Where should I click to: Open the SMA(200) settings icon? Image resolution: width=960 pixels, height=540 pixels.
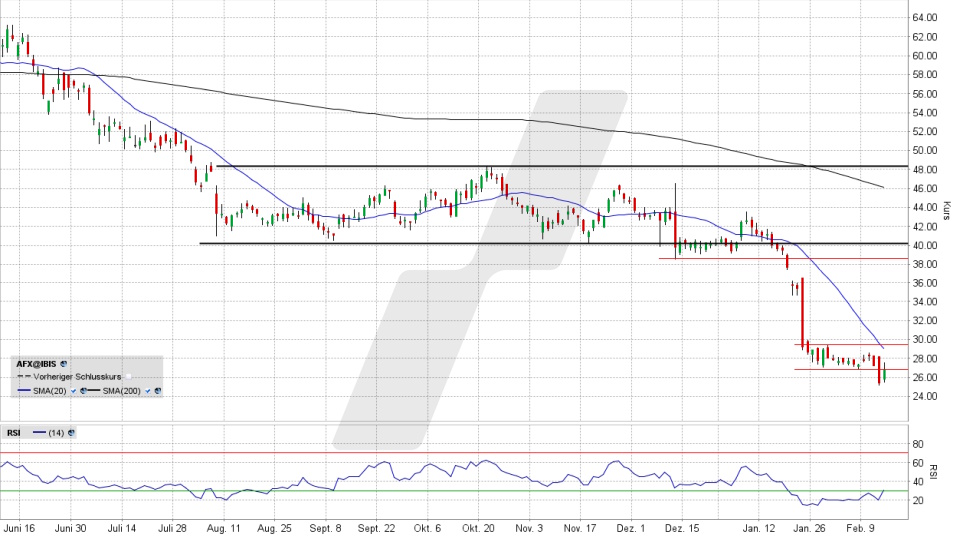(x=158, y=391)
